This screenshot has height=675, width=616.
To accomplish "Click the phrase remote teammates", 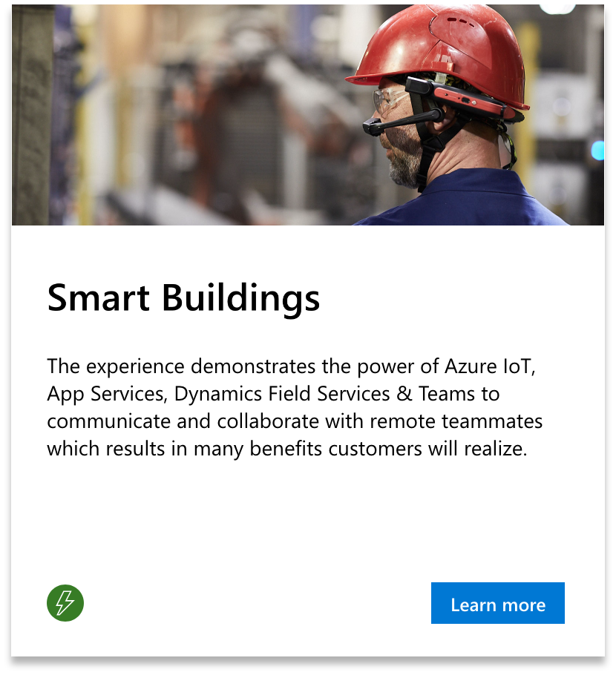I will 456,421.
